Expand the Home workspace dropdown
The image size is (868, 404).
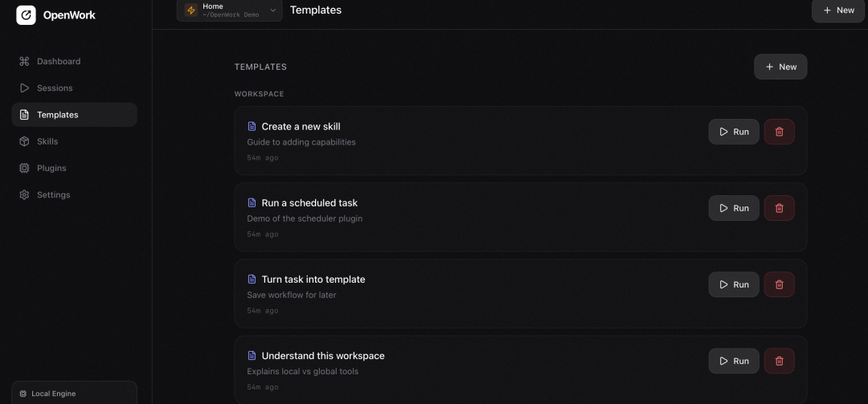272,10
